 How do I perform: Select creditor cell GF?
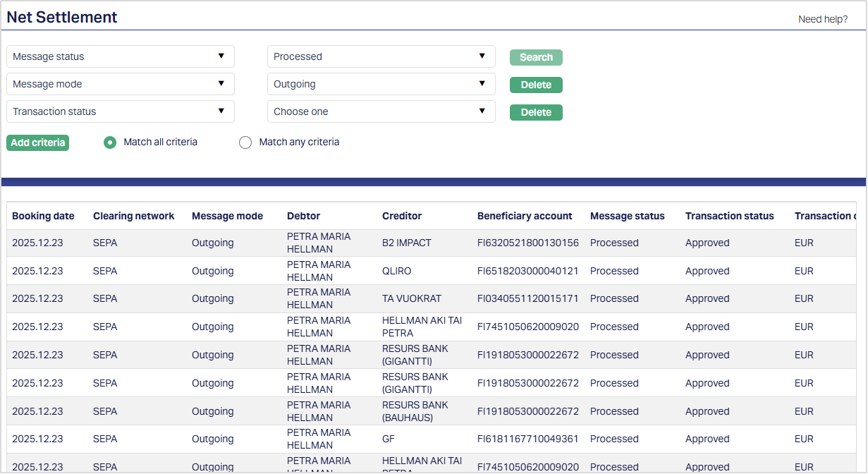coord(389,439)
